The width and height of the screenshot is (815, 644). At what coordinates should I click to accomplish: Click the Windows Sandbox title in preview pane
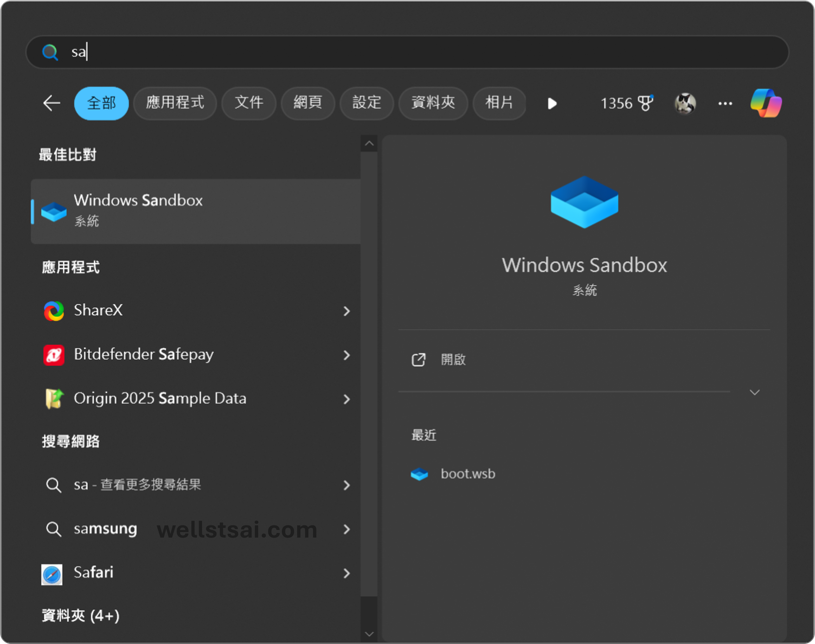tap(584, 265)
